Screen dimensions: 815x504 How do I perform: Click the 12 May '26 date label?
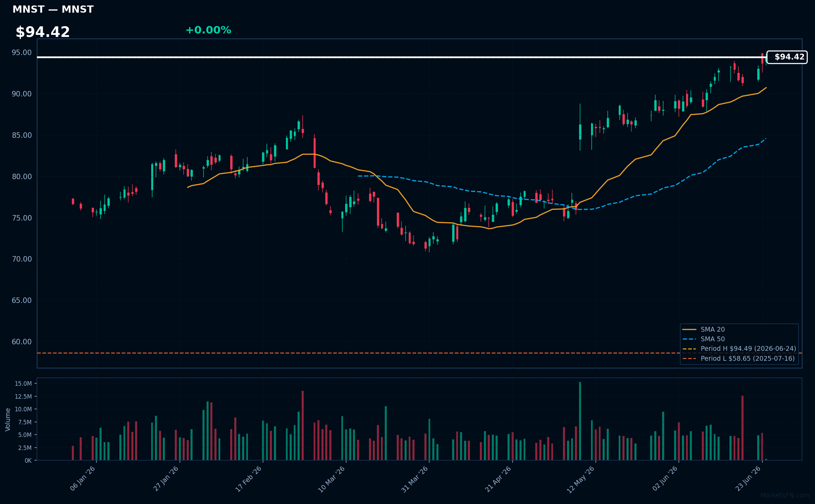click(581, 479)
